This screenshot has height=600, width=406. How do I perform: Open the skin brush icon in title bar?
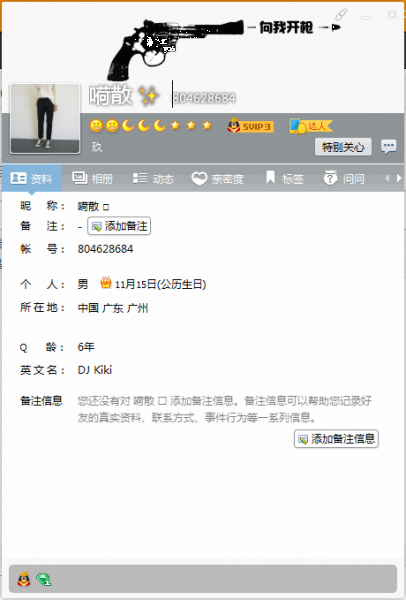coord(341,15)
